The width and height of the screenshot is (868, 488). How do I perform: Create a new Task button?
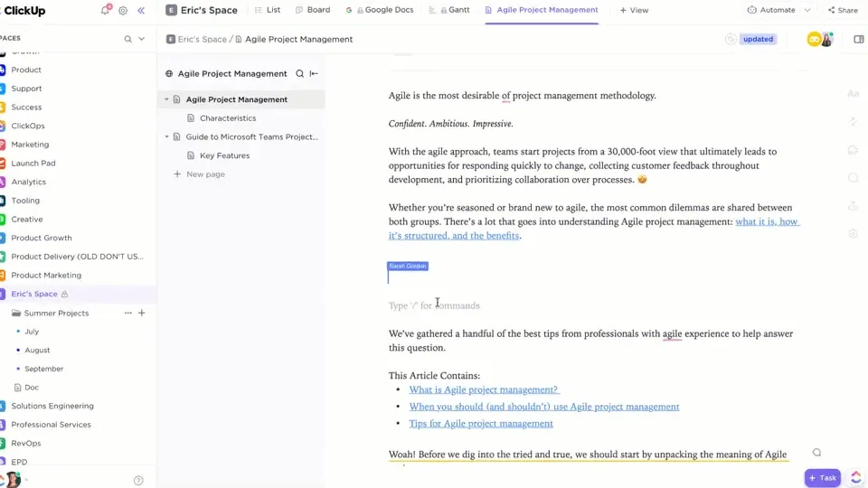pyautogui.click(x=822, y=477)
